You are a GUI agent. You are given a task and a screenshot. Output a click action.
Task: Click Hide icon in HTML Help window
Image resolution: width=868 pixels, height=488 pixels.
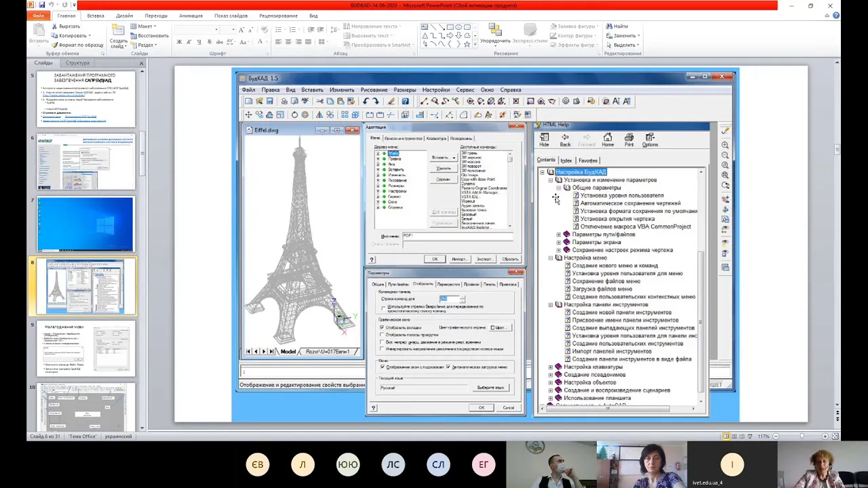point(544,140)
